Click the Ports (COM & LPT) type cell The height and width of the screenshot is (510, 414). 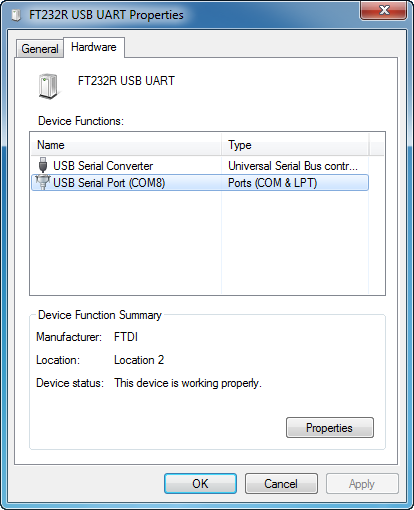[x=272, y=183]
